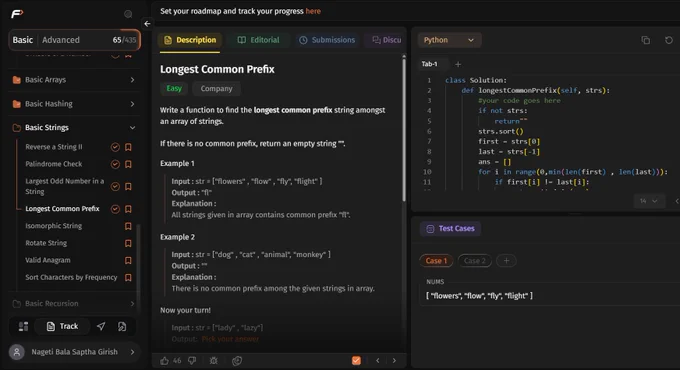The height and width of the screenshot is (370, 680).
Task: Collapse the sidebar with the back arrow
Action: (147, 24)
